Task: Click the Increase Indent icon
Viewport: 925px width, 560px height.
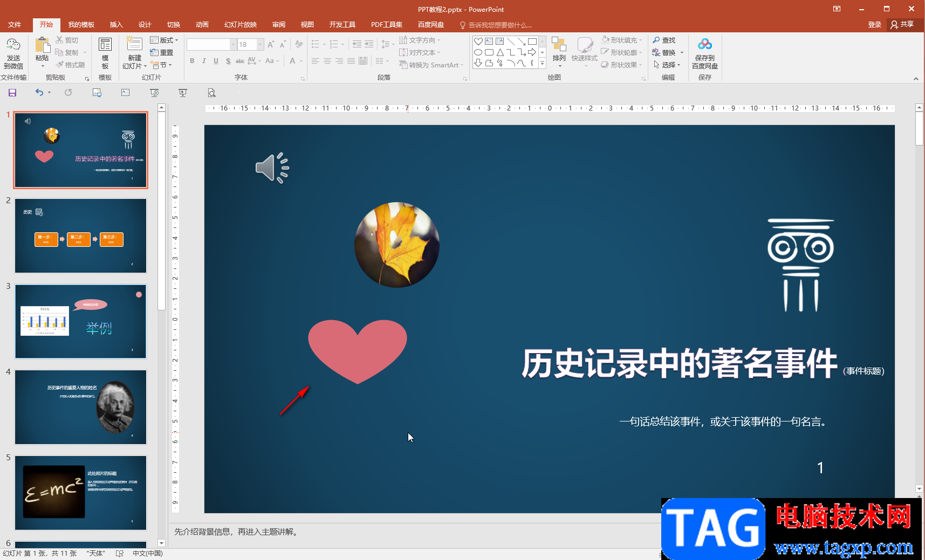Action: click(x=369, y=45)
